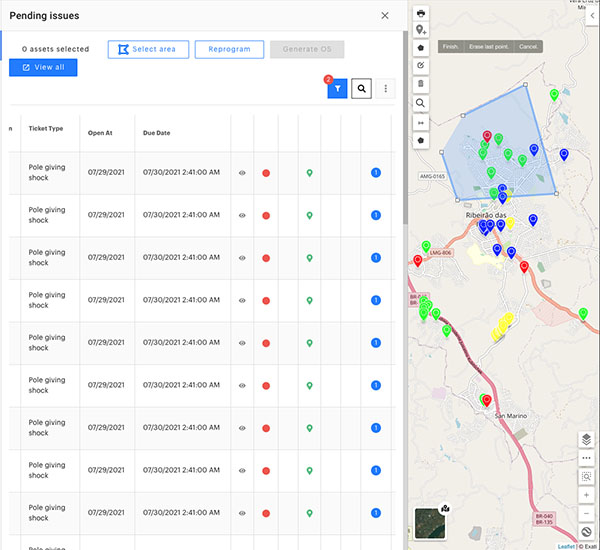Print the map with the printer icon

point(421,13)
